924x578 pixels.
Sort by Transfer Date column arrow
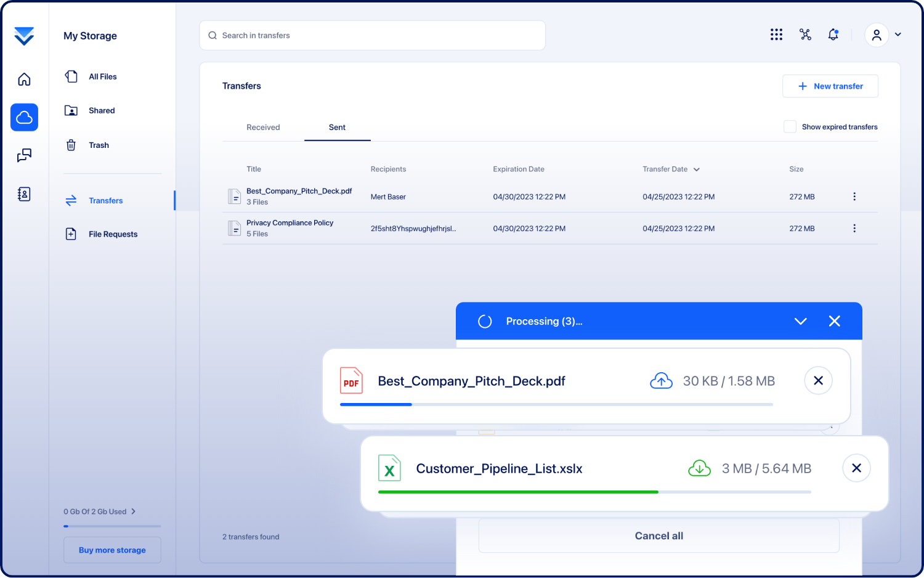click(697, 169)
